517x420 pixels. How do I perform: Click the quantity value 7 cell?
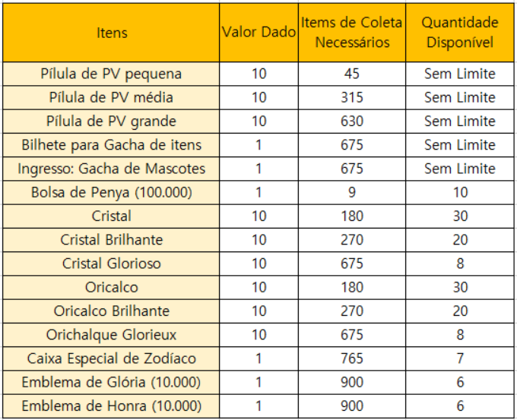tap(460, 358)
